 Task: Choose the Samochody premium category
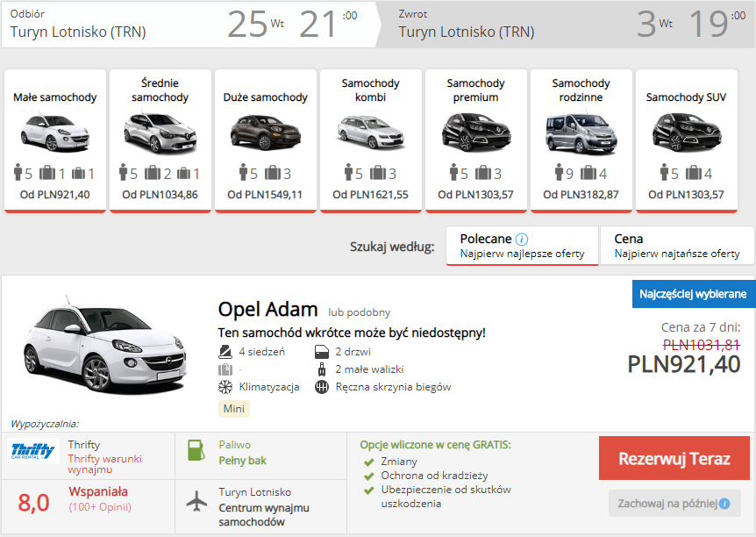point(475,140)
